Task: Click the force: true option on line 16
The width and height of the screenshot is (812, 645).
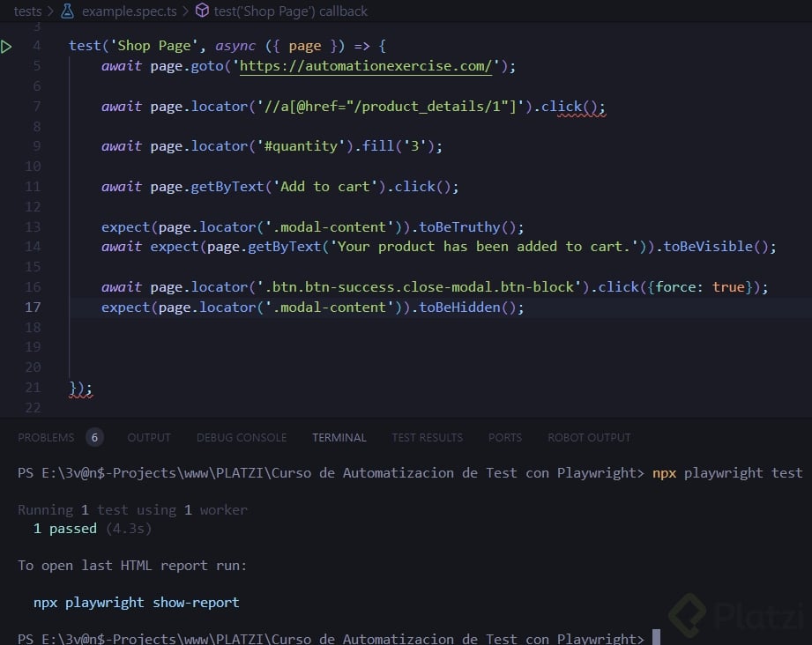Action: click(x=700, y=287)
